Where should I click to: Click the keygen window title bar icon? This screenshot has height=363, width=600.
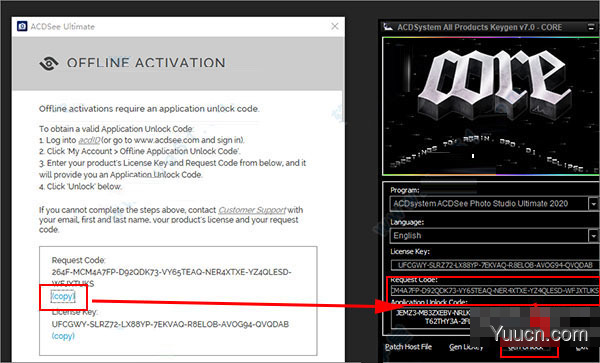[x=388, y=27]
